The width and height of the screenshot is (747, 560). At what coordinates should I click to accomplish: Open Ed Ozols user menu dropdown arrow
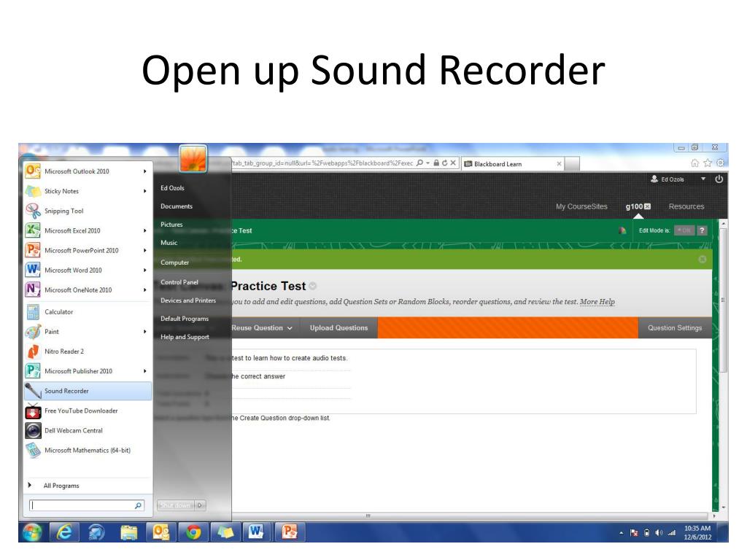703,179
